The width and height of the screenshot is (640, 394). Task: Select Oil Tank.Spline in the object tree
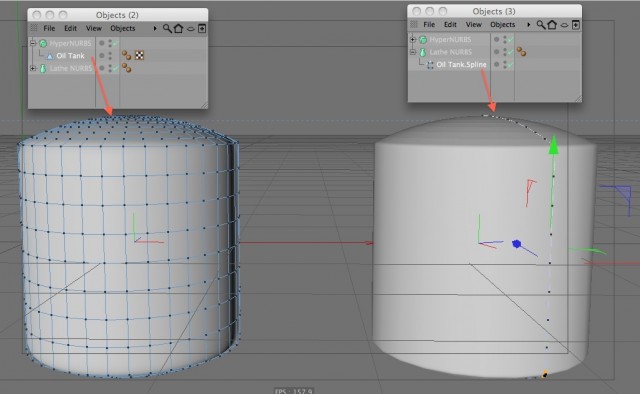(x=461, y=65)
